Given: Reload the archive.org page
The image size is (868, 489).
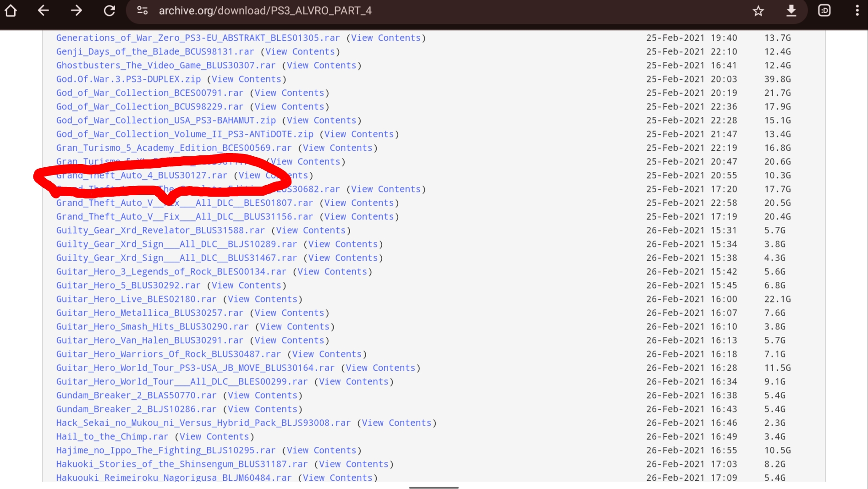Looking at the screenshot, I should point(109,11).
